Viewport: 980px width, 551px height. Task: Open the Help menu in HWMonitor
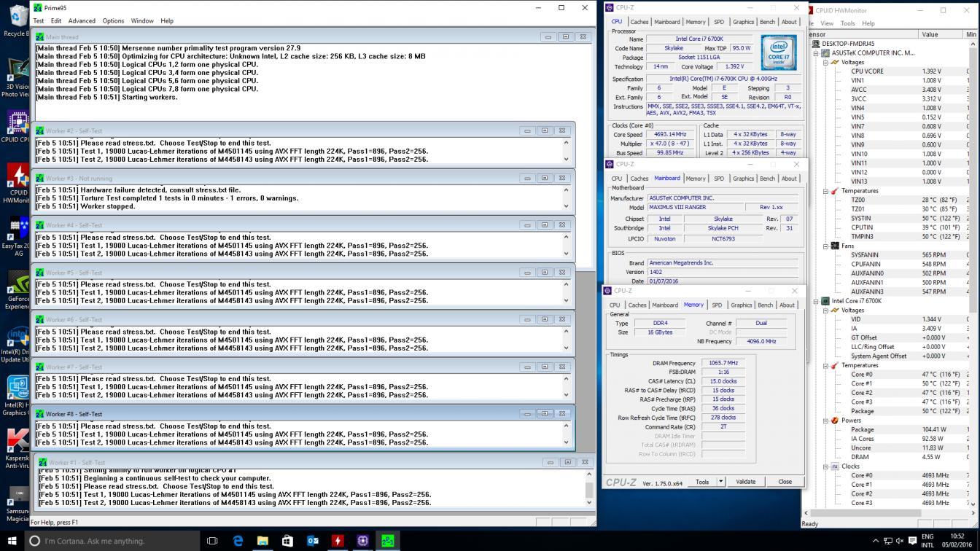868,23
